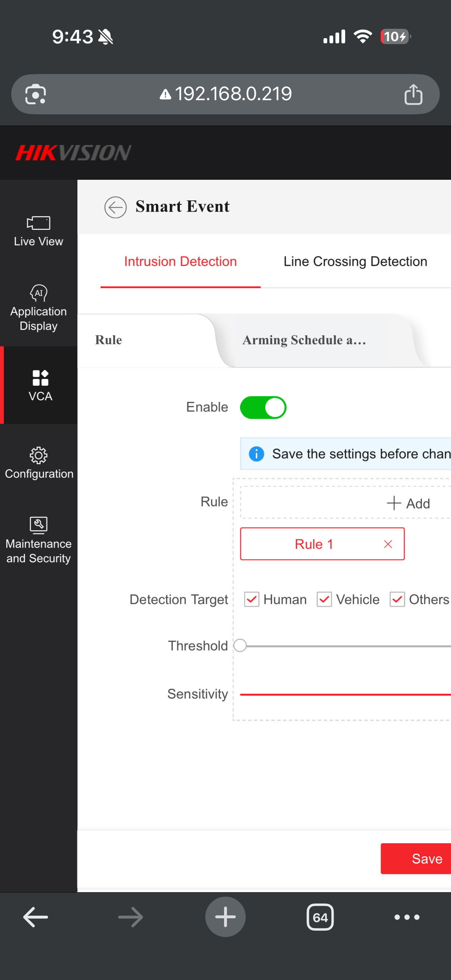Uncheck the Vehicle detection target

point(324,599)
